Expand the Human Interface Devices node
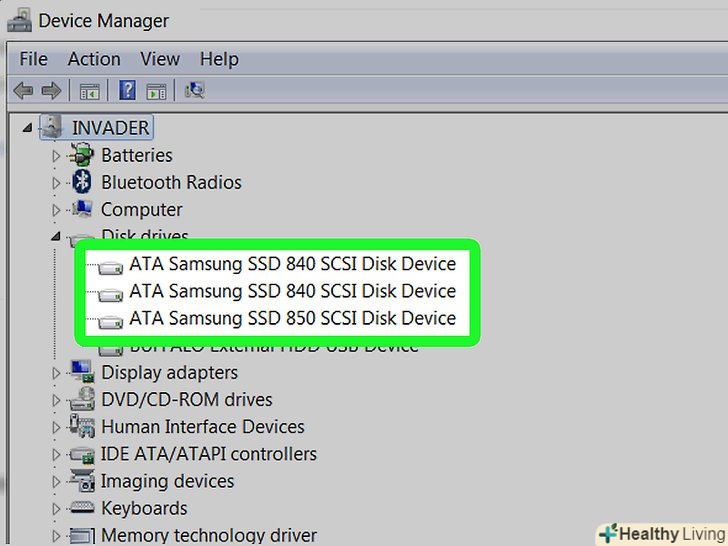Screen dimensions: 728x546 pos(56,427)
